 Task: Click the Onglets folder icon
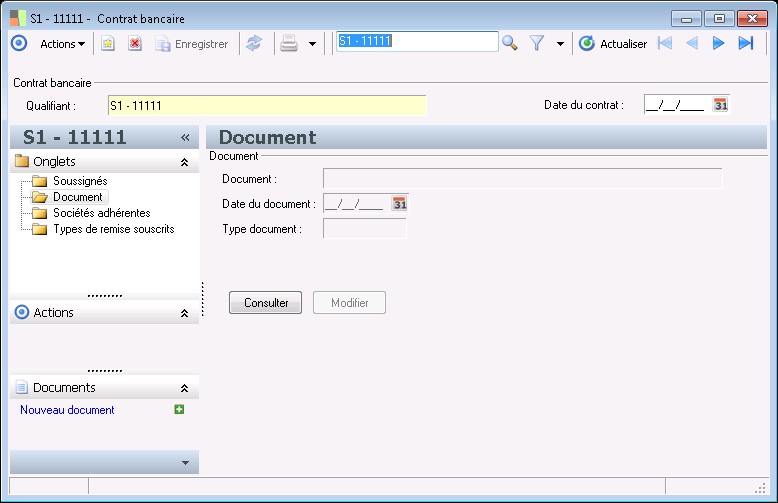pyautogui.click(x=22, y=161)
